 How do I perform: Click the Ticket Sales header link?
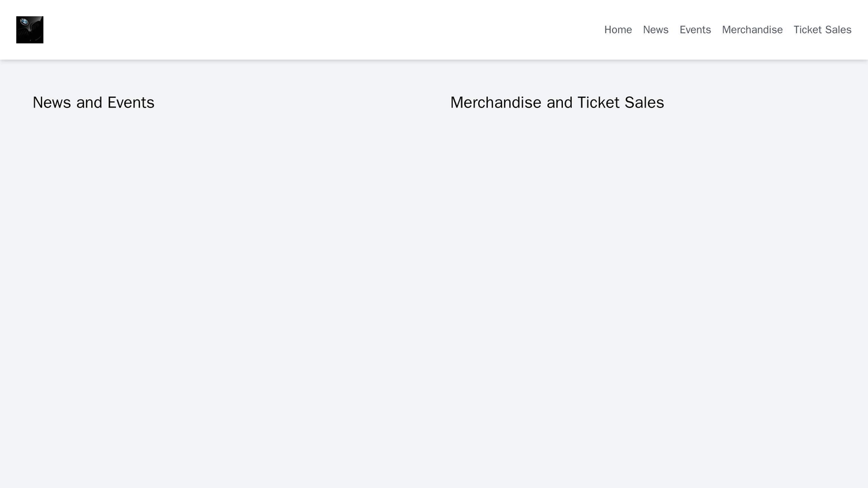point(822,30)
